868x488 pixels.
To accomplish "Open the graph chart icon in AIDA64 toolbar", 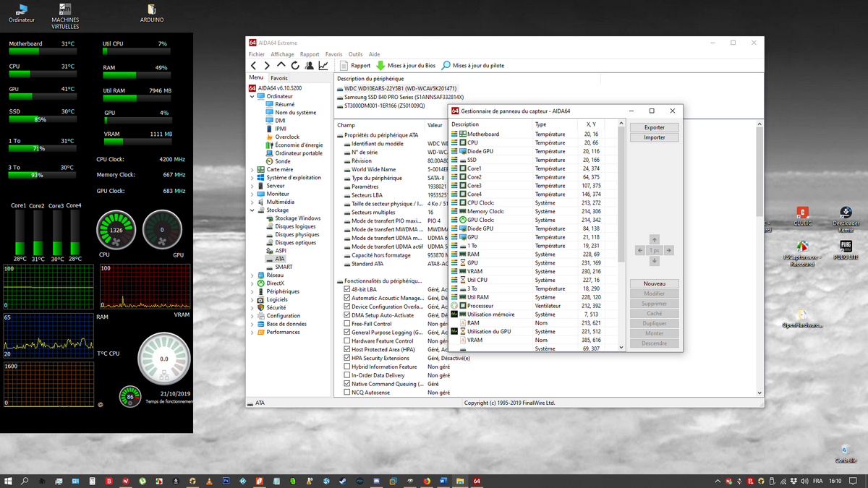I will pyautogui.click(x=323, y=65).
